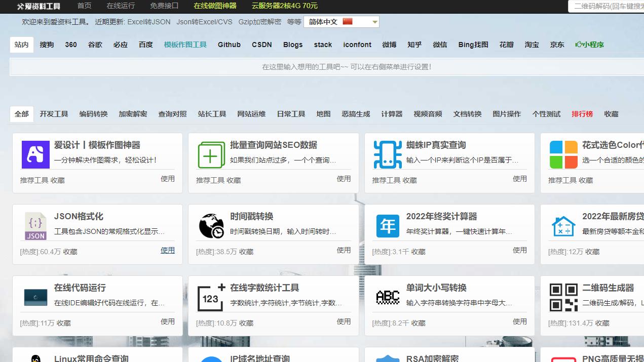Screen dimensions: 644x362
Task: Click 收藏 on the 时间戳转换 card
Action: tap(245, 251)
